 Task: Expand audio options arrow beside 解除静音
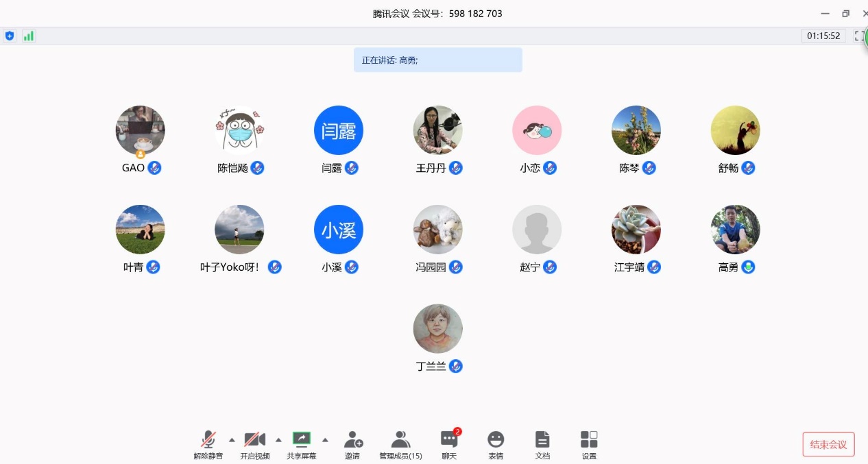232,440
